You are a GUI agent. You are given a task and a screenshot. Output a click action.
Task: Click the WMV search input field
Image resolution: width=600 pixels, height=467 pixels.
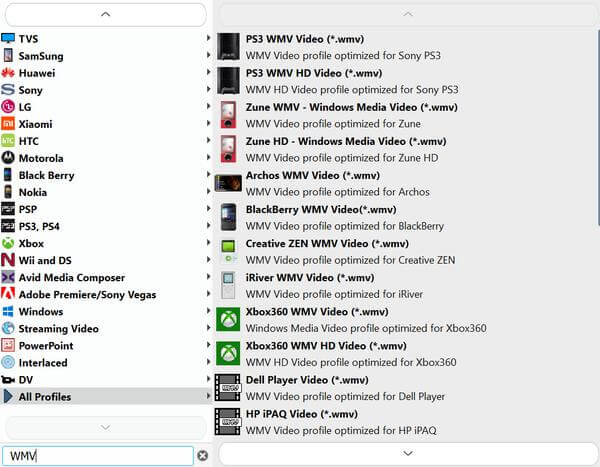98,456
